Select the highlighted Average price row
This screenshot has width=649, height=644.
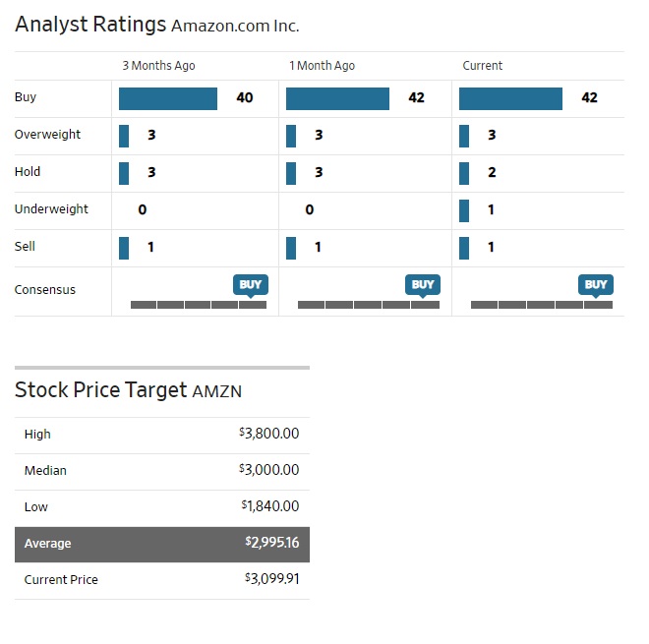tap(162, 543)
